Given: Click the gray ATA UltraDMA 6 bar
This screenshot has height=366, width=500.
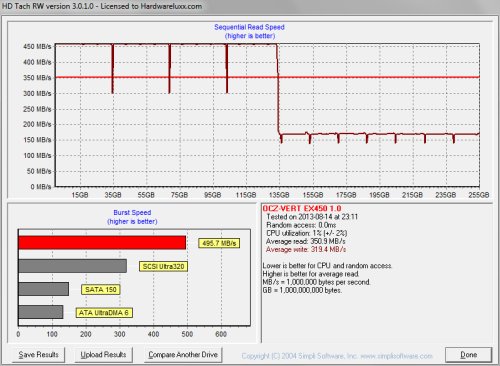Looking at the screenshot, I should click(41, 312).
